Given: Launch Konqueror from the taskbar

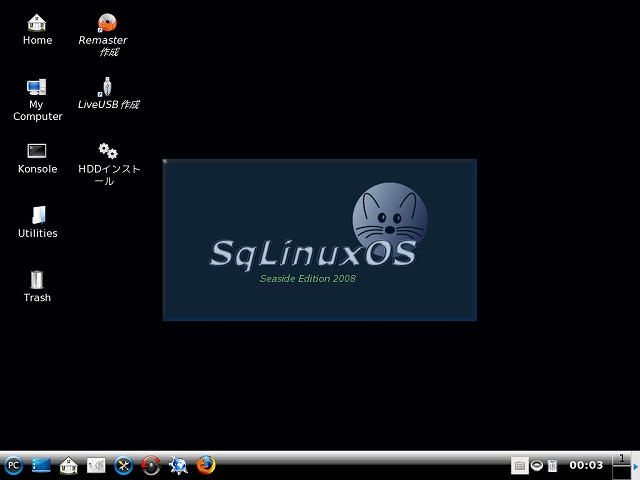Looking at the screenshot, I should [x=178, y=465].
